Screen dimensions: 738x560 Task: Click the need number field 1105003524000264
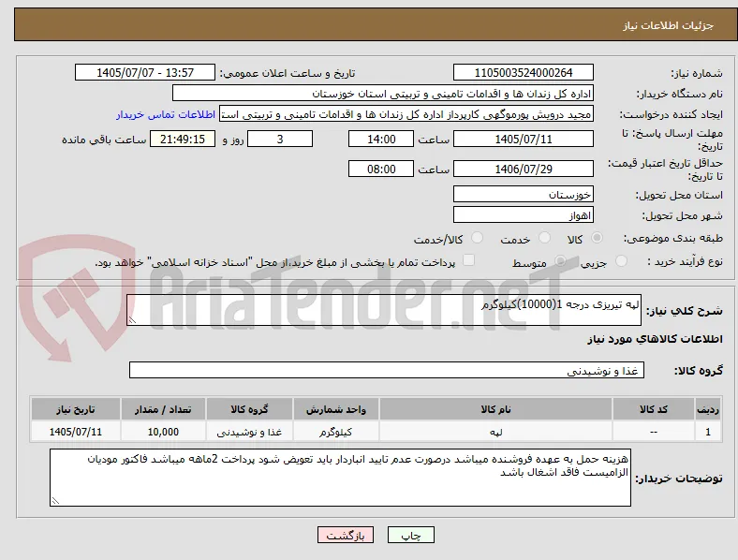[x=524, y=72]
